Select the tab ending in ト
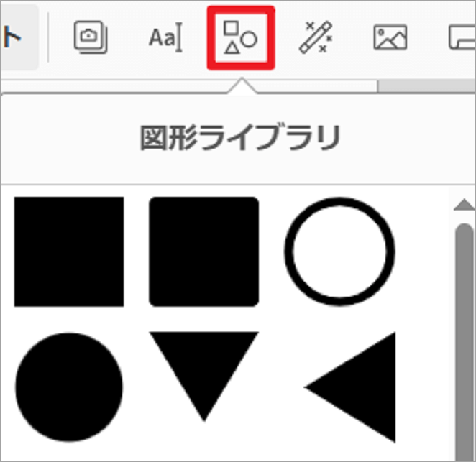 click(x=18, y=38)
